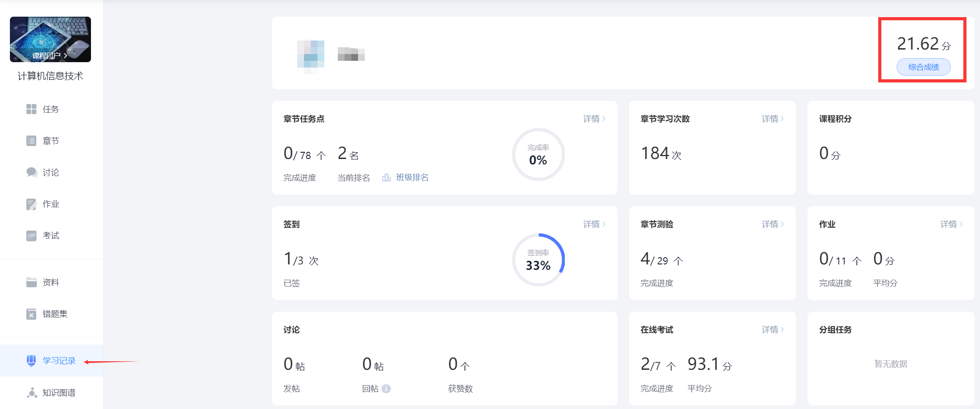
Task: Expand 详情 for 章节学习次数 card
Action: point(772,119)
